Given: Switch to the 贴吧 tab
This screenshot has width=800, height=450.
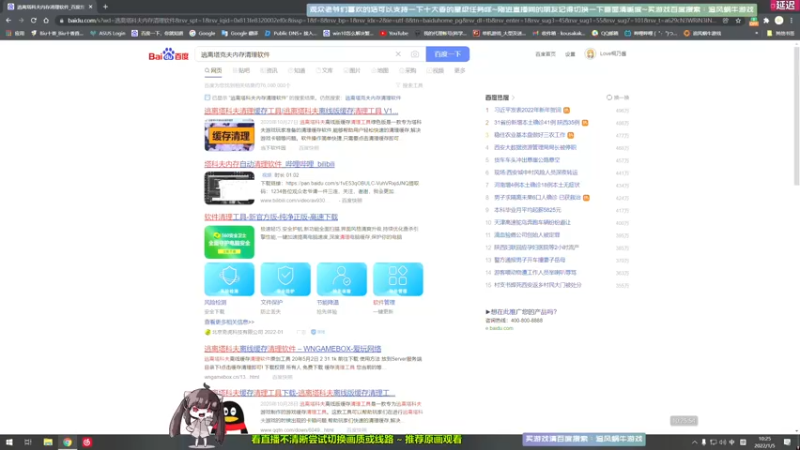Looking at the screenshot, I should pyautogui.click(x=241, y=70).
